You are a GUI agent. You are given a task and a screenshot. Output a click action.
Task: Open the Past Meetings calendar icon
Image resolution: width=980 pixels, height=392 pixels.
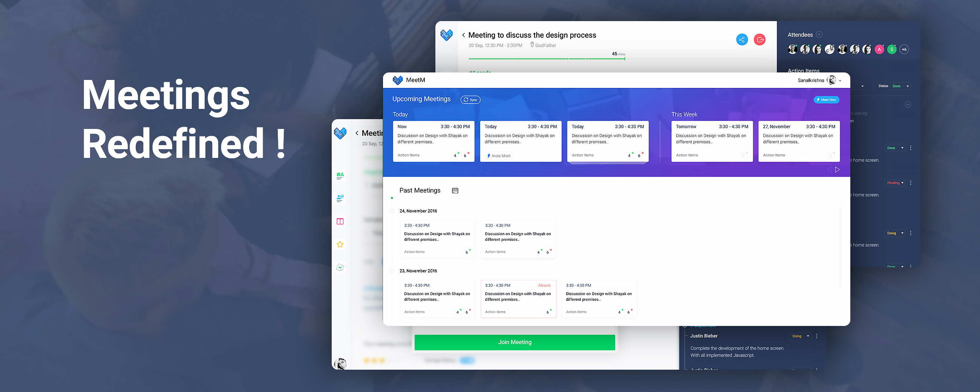455,191
